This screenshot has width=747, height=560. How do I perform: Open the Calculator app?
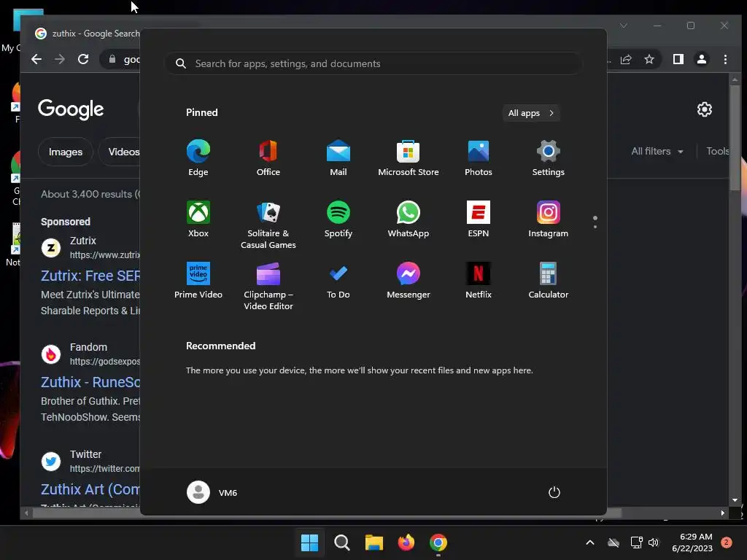point(549,281)
